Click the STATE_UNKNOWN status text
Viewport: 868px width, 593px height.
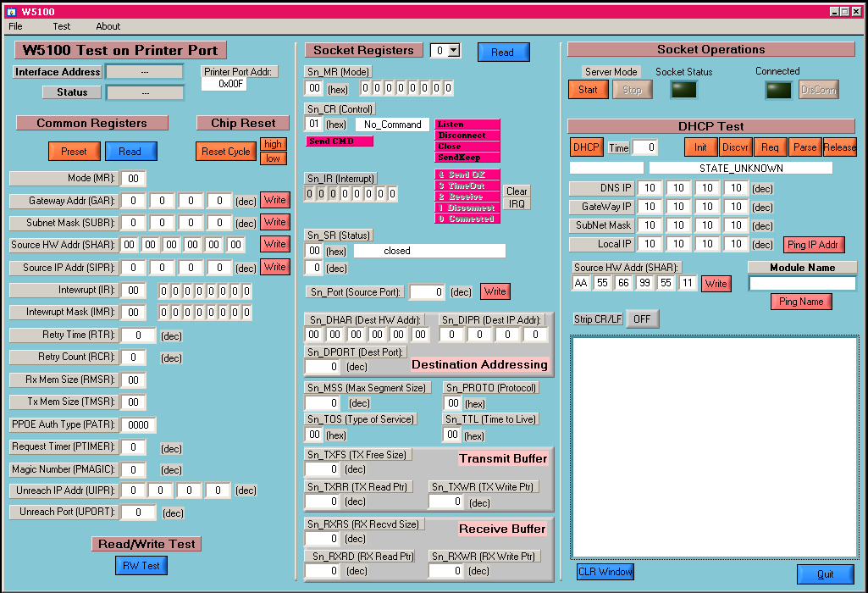click(741, 168)
